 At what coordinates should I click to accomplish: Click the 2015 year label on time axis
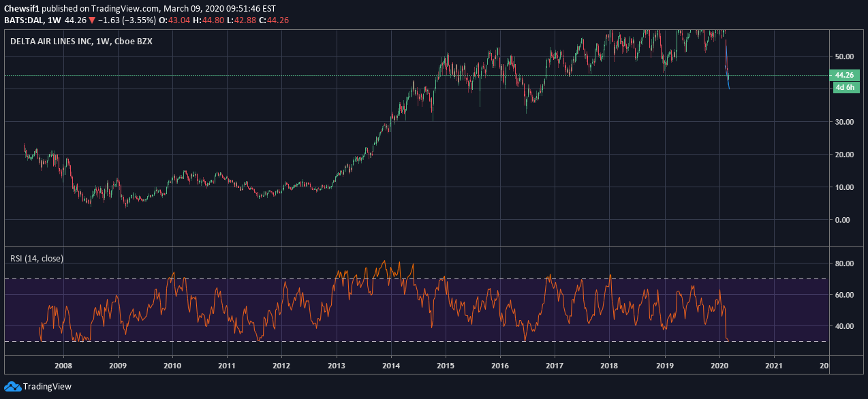446,366
